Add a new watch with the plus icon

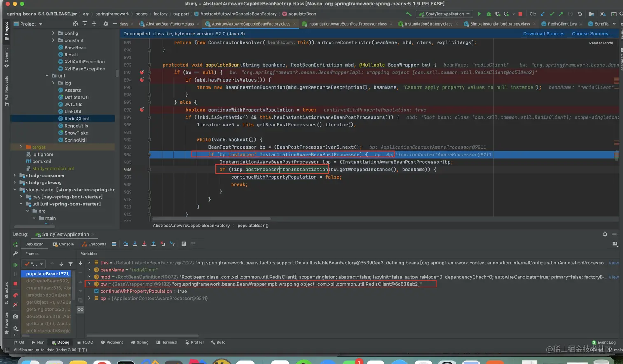click(x=80, y=264)
